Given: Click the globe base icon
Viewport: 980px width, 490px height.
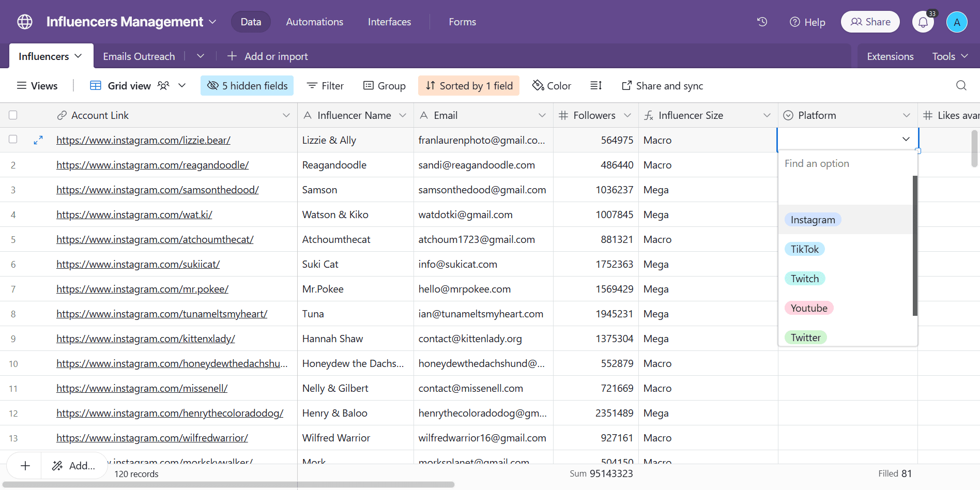Looking at the screenshot, I should pyautogui.click(x=25, y=22).
